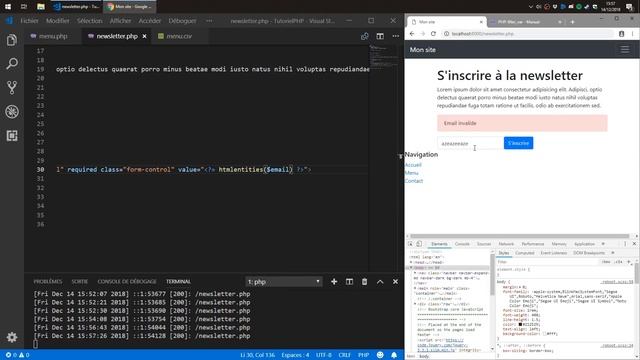Click the color swatch for body color

tap(520, 324)
